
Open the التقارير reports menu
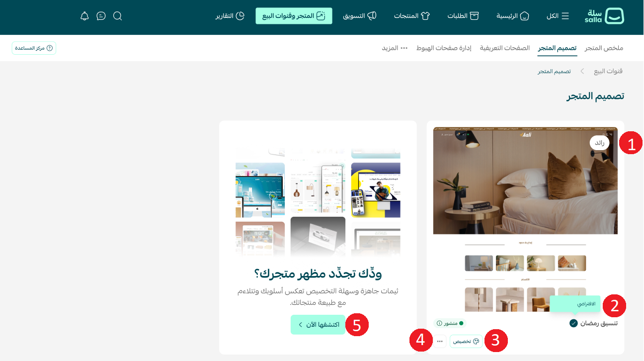230,16
